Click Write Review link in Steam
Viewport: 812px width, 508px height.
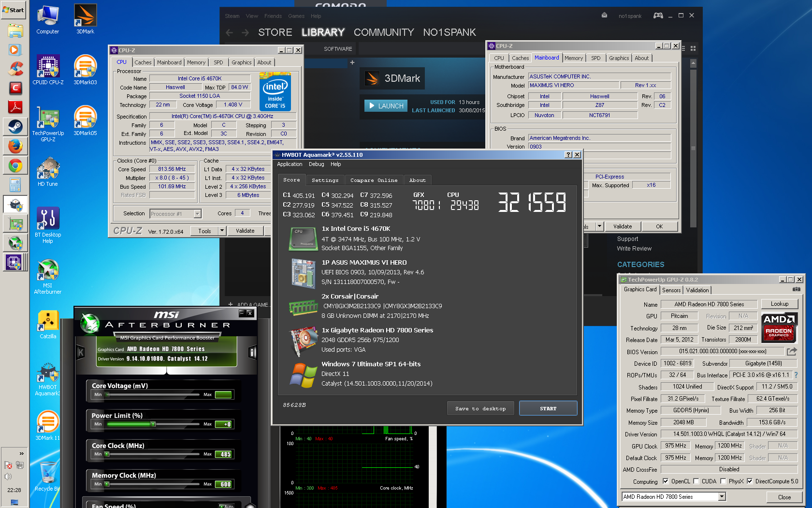click(x=634, y=249)
